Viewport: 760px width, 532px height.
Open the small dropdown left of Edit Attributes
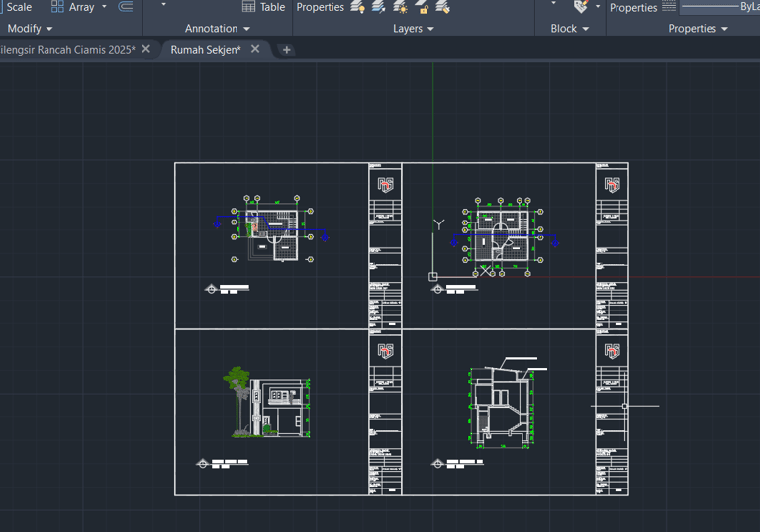(553, 4)
